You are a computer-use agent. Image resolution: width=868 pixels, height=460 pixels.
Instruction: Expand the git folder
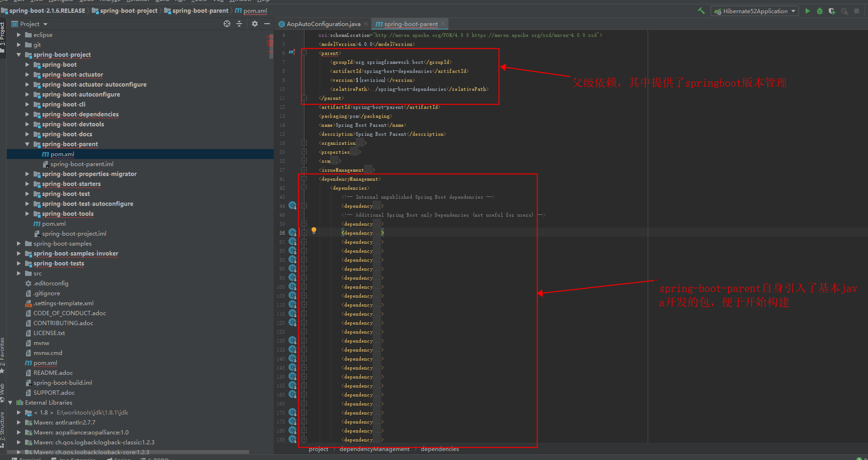tap(19, 45)
